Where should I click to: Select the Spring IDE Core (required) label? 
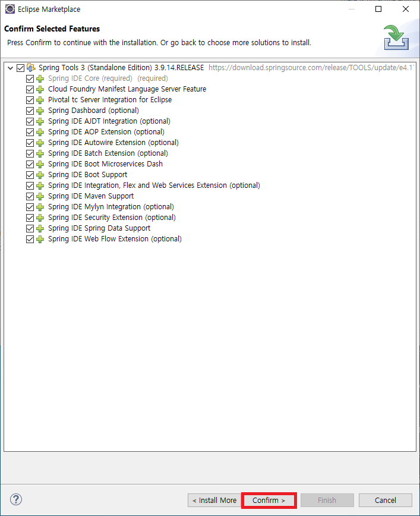pyautogui.click(x=90, y=78)
